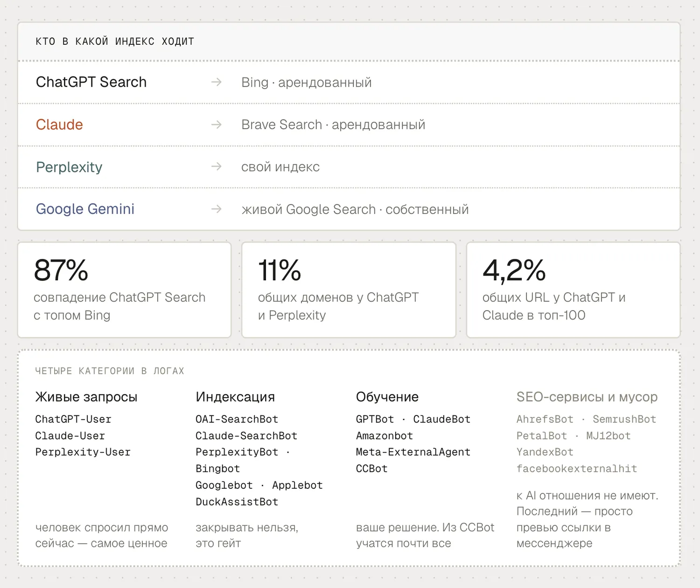The image size is (700, 588).
Task: Click the 'DuckAssistBot' entry
Action: 237,502
